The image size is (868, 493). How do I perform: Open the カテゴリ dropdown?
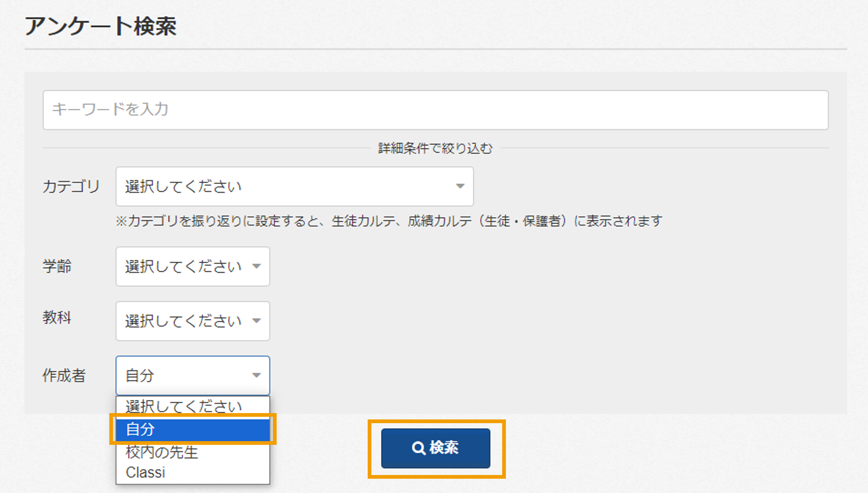[294, 186]
